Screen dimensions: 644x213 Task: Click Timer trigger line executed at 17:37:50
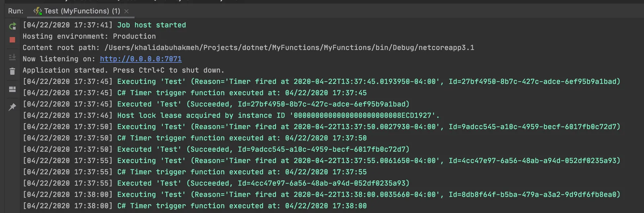(x=194, y=138)
